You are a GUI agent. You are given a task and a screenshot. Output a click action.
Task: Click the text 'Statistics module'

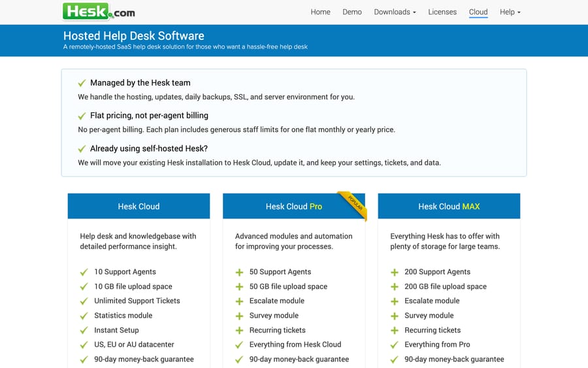coord(123,316)
